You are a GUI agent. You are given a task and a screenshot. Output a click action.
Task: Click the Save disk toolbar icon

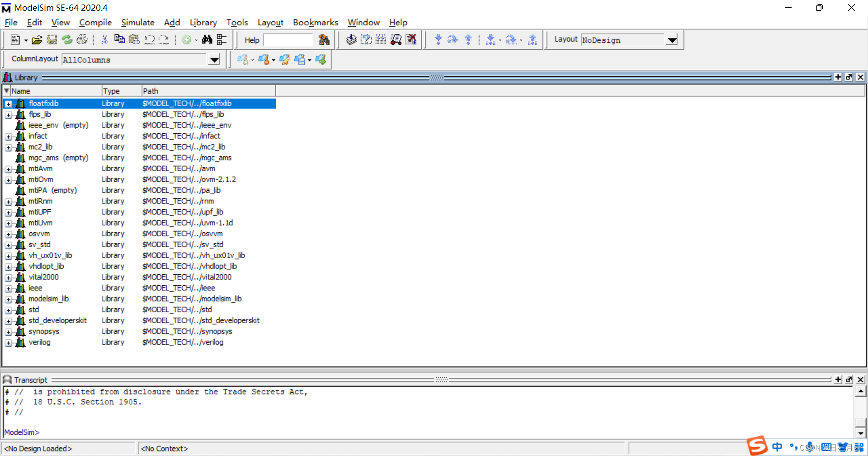(x=52, y=40)
